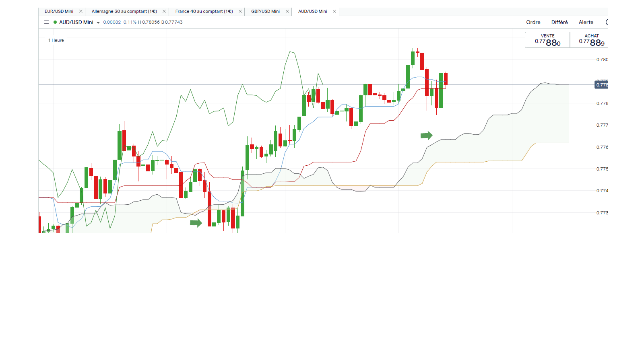Viewport: 644px width, 362px height.
Task: Click the green arrow marker below recent candles
Action: click(x=427, y=136)
